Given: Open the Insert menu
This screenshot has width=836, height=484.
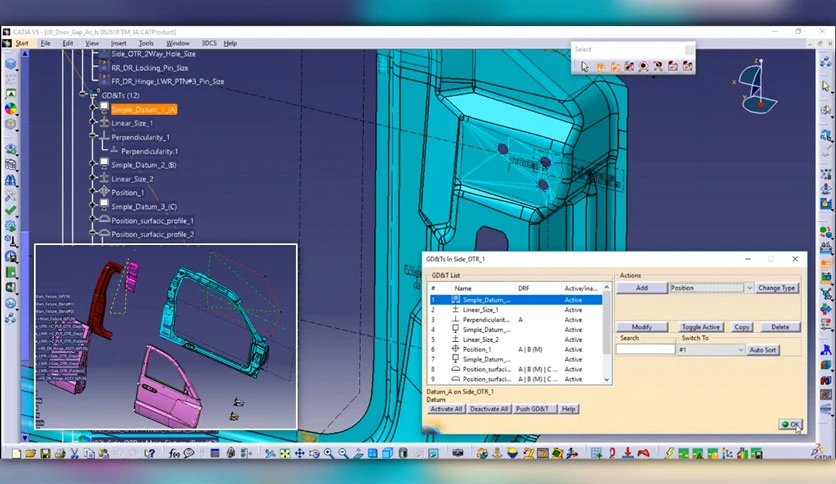Looking at the screenshot, I should pos(118,43).
